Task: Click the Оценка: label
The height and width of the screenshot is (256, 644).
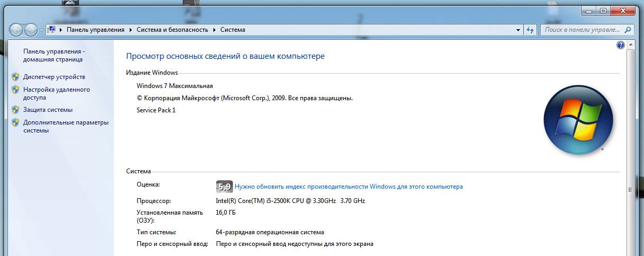Action: tap(148, 184)
